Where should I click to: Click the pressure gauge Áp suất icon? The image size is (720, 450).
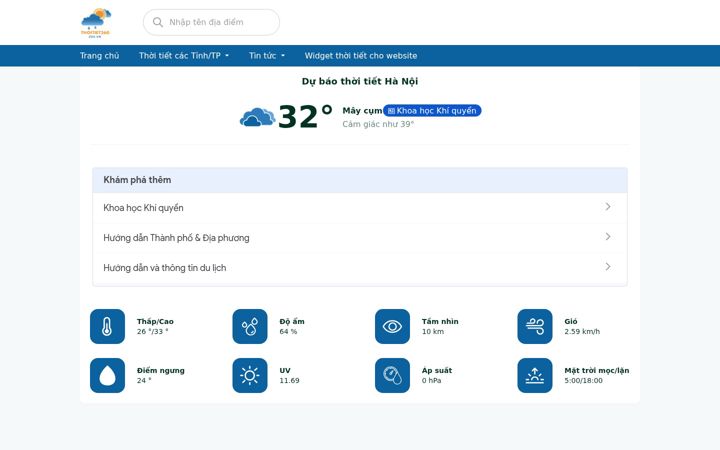pos(392,376)
